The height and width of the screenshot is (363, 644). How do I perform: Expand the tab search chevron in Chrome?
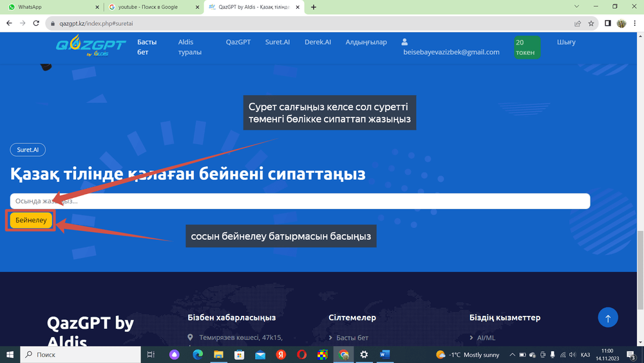pyautogui.click(x=574, y=7)
